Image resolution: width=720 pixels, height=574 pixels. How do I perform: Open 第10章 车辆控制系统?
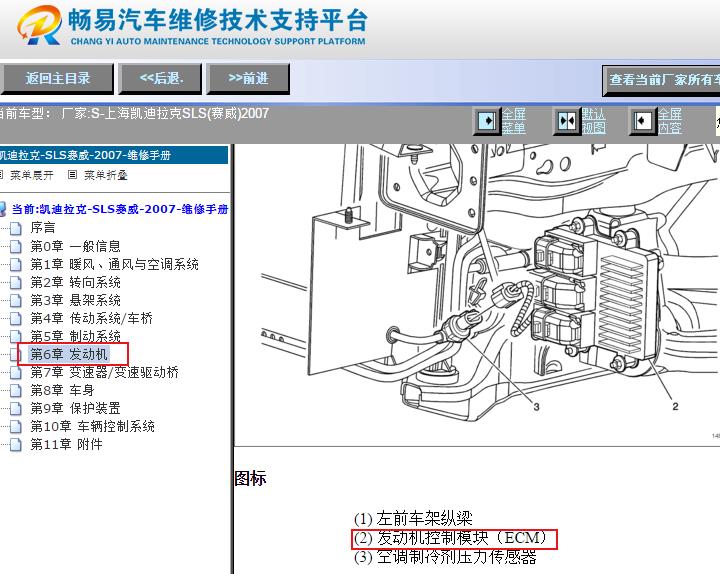pyautogui.click(x=92, y=427)
